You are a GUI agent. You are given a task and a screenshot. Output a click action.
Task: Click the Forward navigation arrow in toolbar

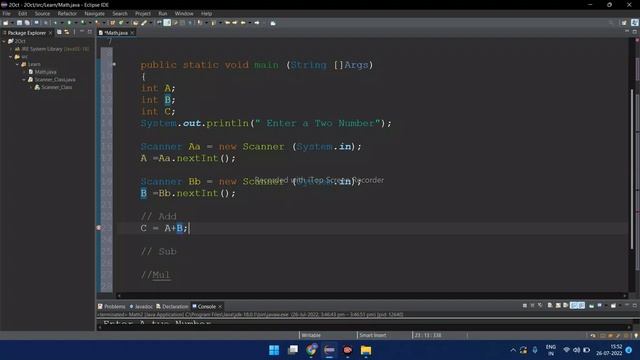(257, 23)
